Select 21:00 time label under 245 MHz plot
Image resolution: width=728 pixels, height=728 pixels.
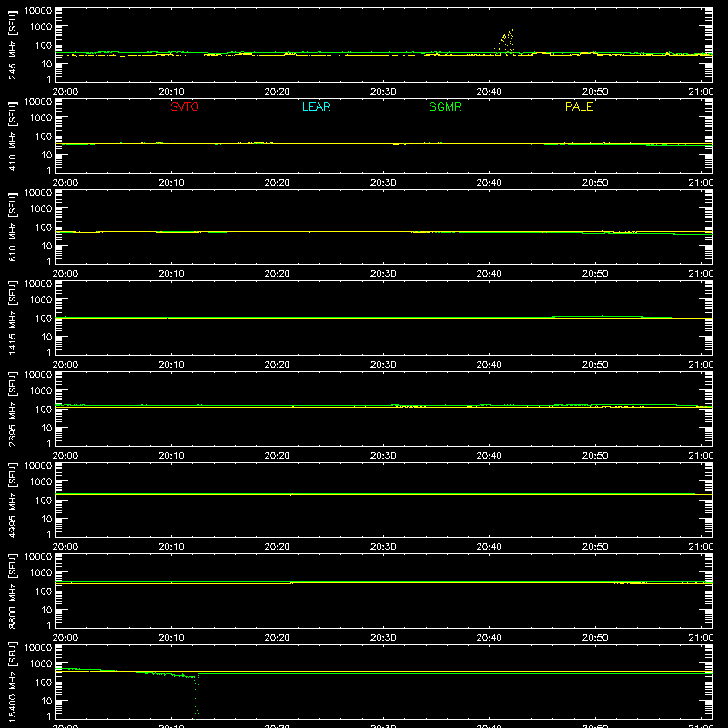(x=701, y=92)
